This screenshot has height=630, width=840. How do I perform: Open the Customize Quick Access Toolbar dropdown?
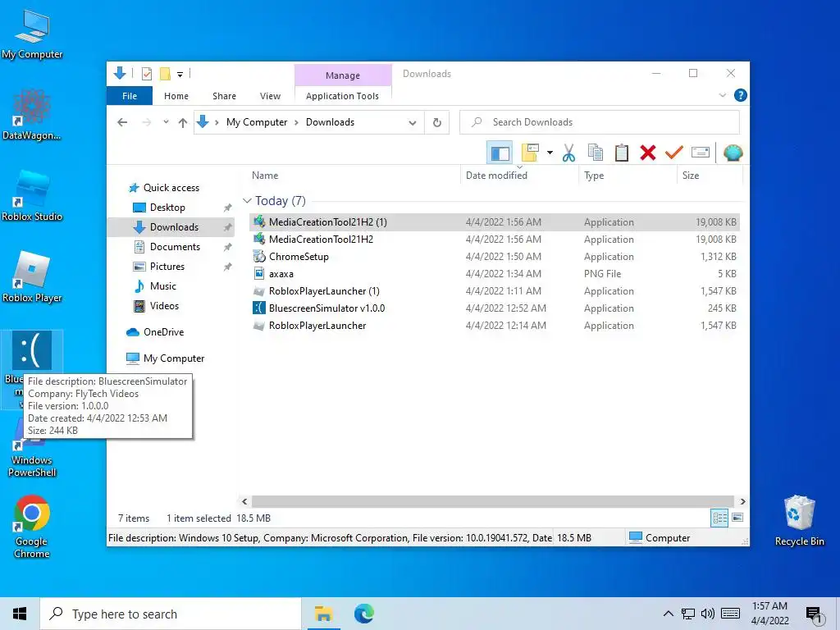pyautogui.click(x=180, y=75)
